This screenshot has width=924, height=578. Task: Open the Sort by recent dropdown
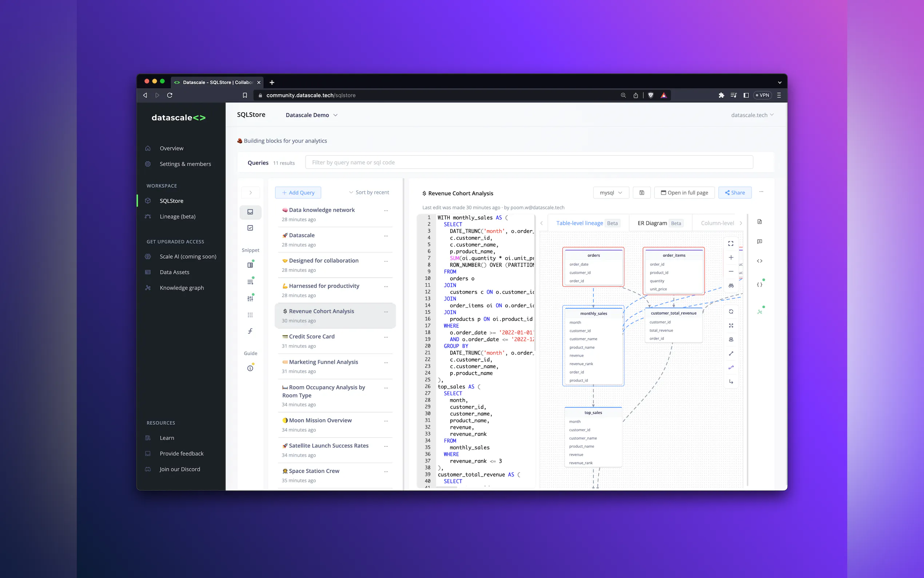369,192
